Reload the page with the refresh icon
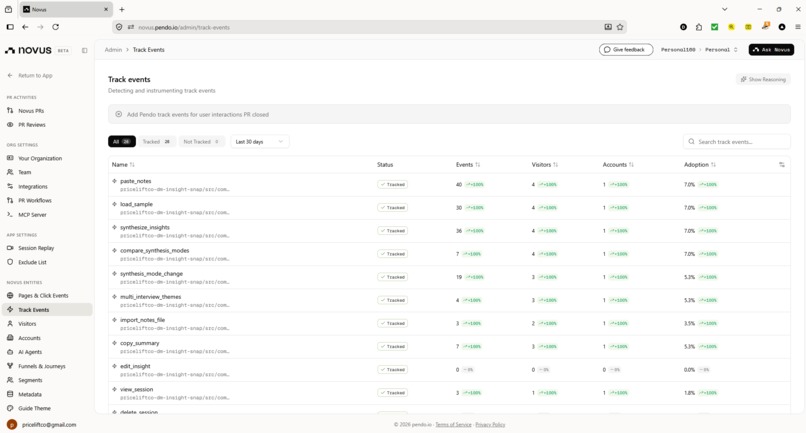Screen dimensions: 806x433 pyautogui.click(x=56, y=27)
